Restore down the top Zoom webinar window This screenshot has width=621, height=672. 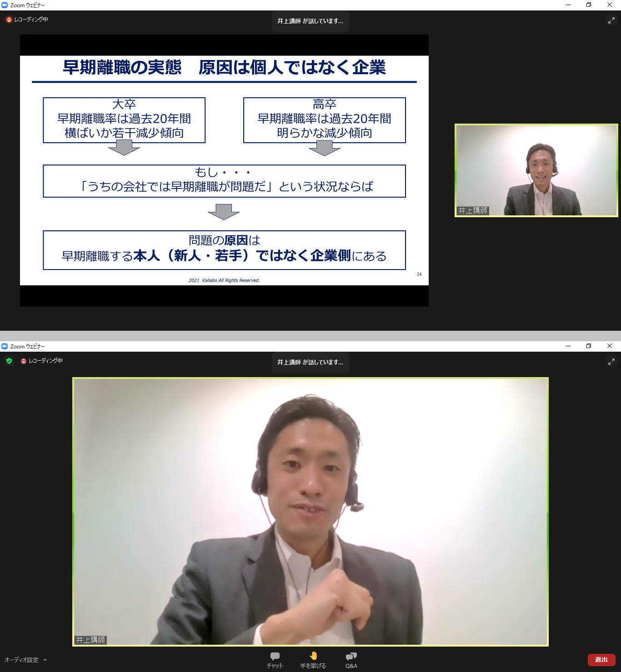[589, 5]
